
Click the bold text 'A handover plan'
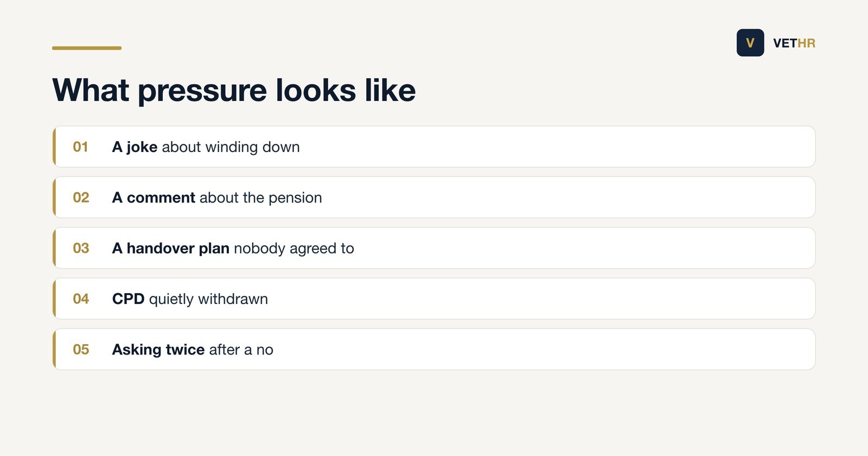tap(171, 248)
